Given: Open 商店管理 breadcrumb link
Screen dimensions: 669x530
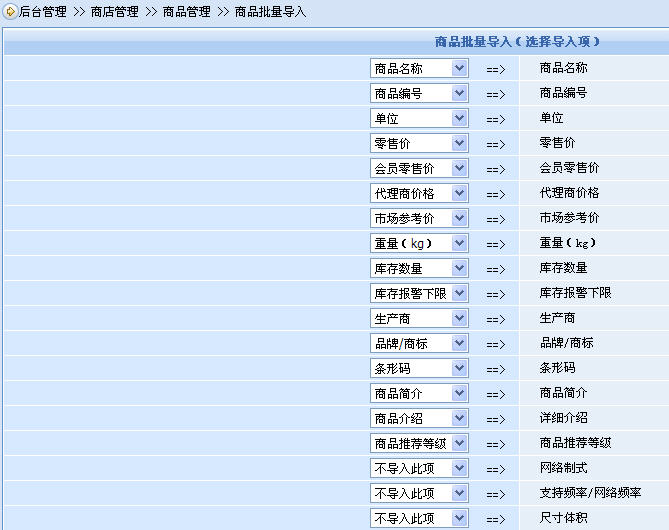Looking at the screenshot, I should click(x=115, y=12).
